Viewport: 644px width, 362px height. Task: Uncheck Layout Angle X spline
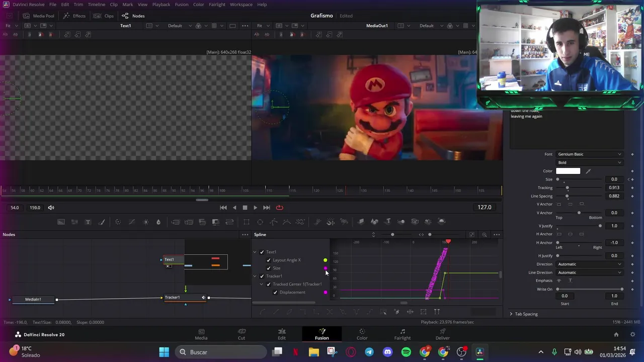268,260
